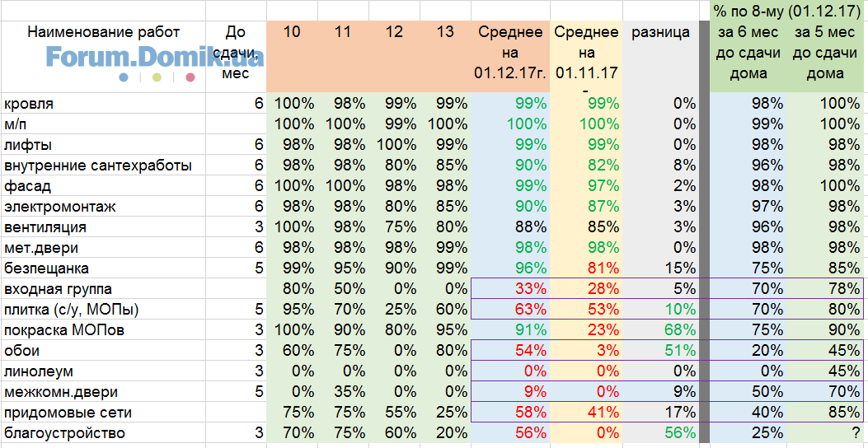Select the 'Наименование работ' header cell
The image size is (868, 448).
click(104, 33)
